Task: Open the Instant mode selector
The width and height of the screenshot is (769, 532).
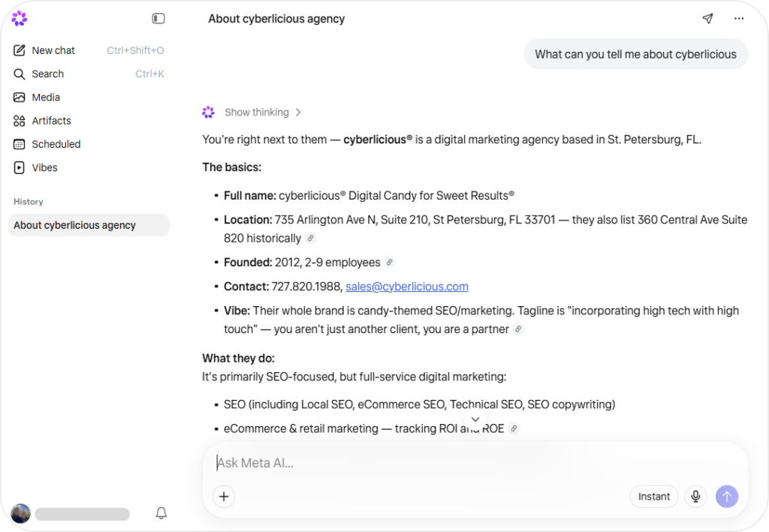Action: coord(654,497)
